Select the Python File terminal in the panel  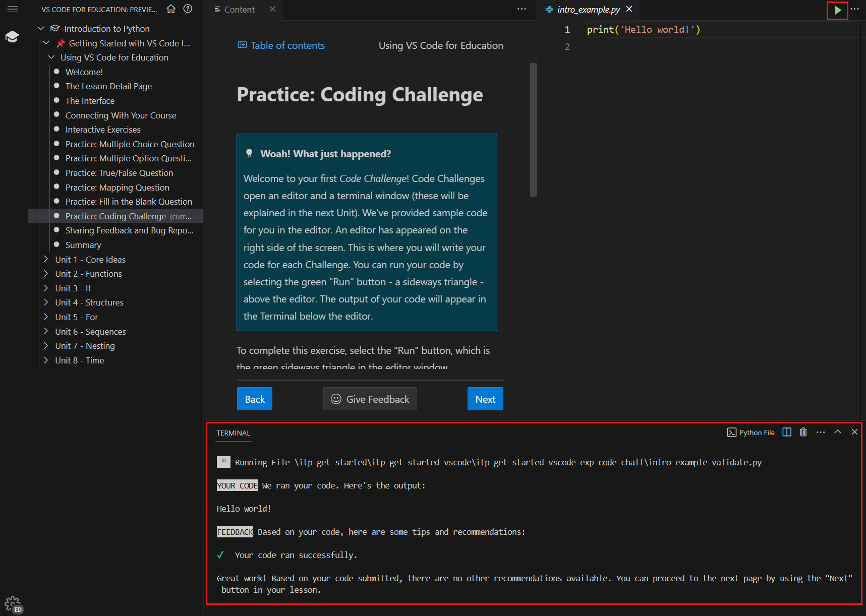tap(751, 432)
